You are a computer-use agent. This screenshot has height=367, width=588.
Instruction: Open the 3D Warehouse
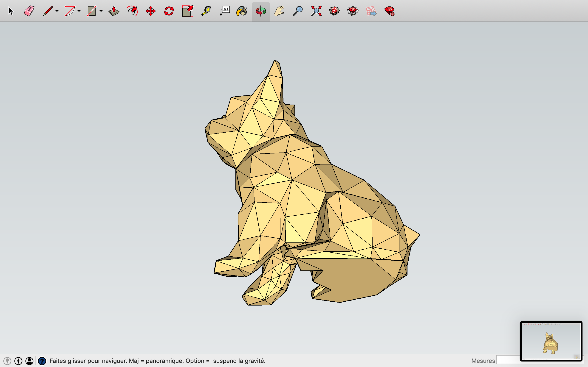tap(334, 11)
